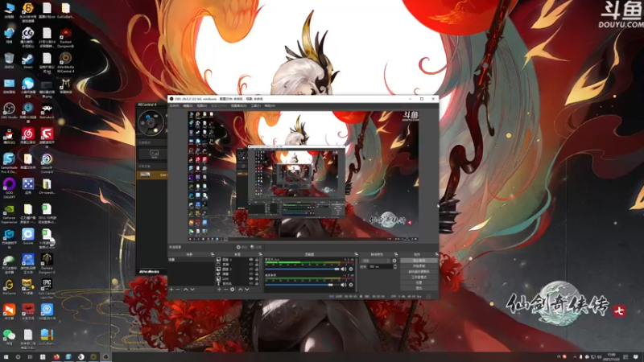Open the WeGame desktop shortcut

[x=9, y=286]
